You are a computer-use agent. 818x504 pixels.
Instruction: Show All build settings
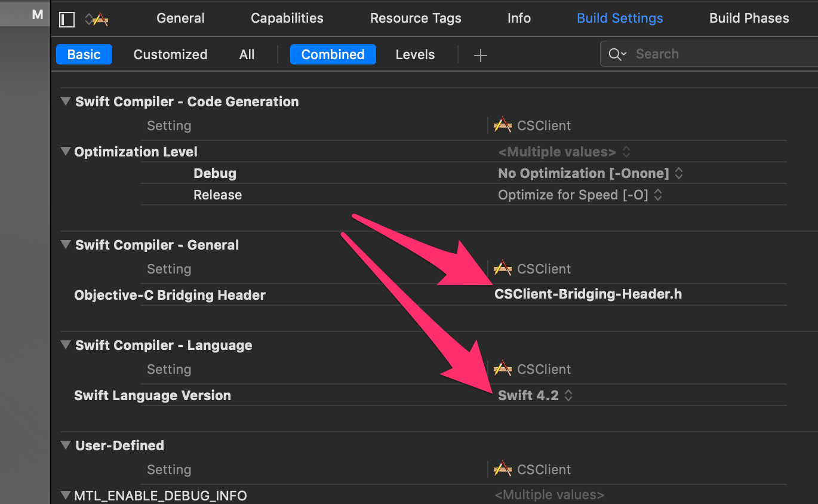247,54
